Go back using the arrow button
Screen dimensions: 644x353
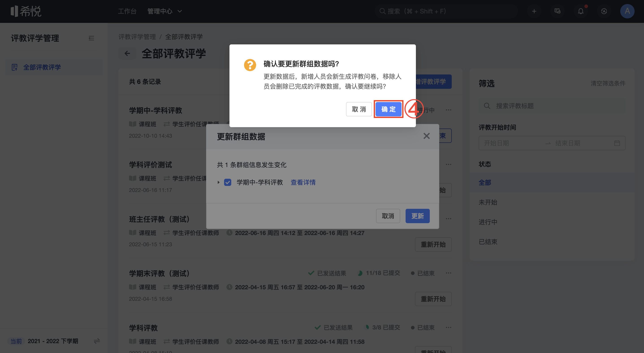coord(127,53)
